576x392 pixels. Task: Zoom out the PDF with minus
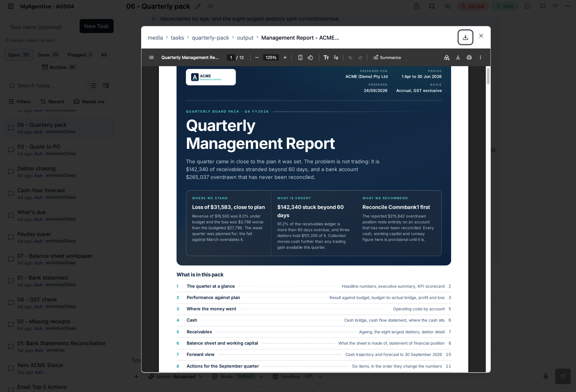point(257,57)
